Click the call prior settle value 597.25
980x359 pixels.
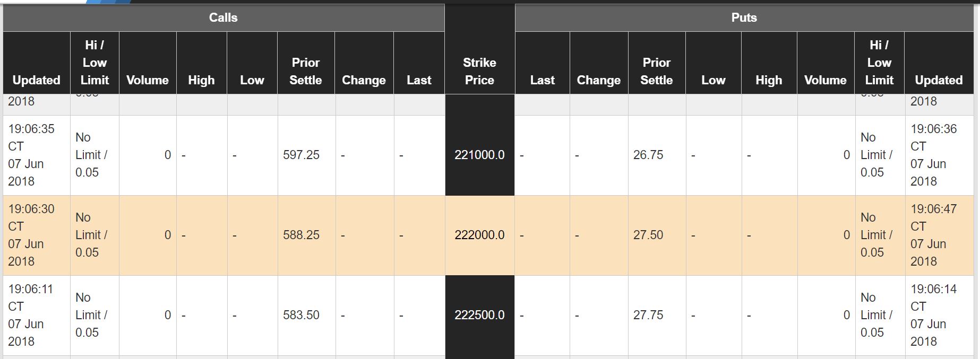coord(301,155)
